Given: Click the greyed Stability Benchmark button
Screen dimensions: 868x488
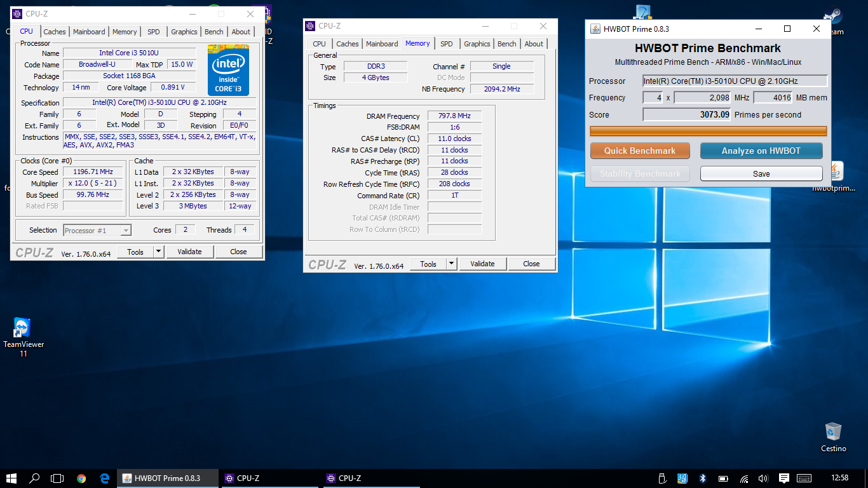Looking at the screenshot, I should point(640,173).
